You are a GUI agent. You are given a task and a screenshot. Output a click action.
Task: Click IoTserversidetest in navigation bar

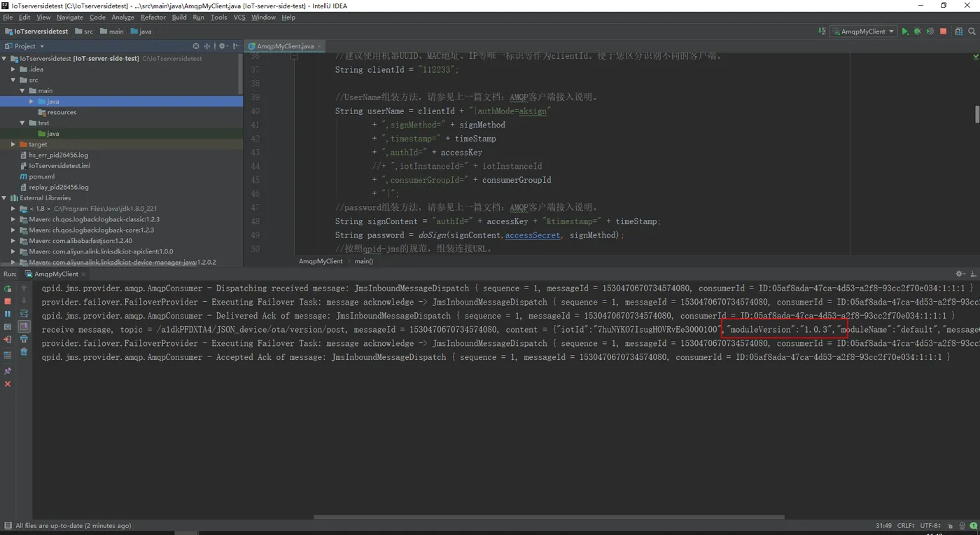(37, 32)
